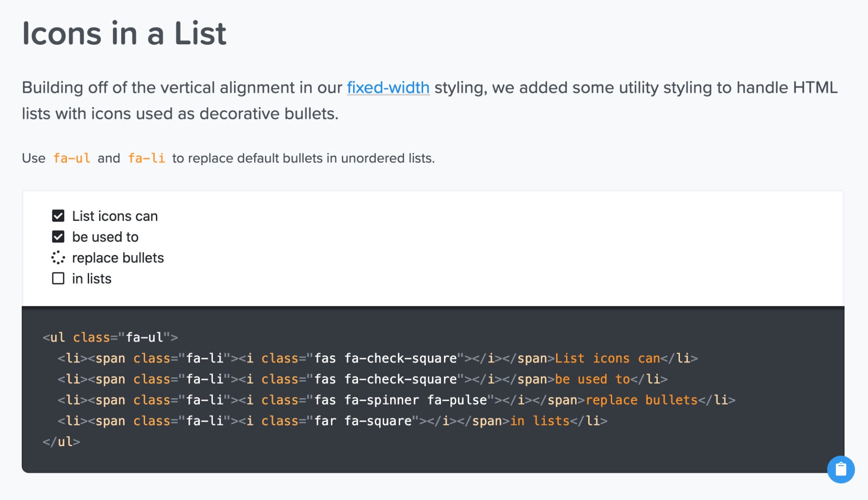Viewport: 868px width, 500px height.
Task: Click the "in lists" list text
Action: [92, 278]
